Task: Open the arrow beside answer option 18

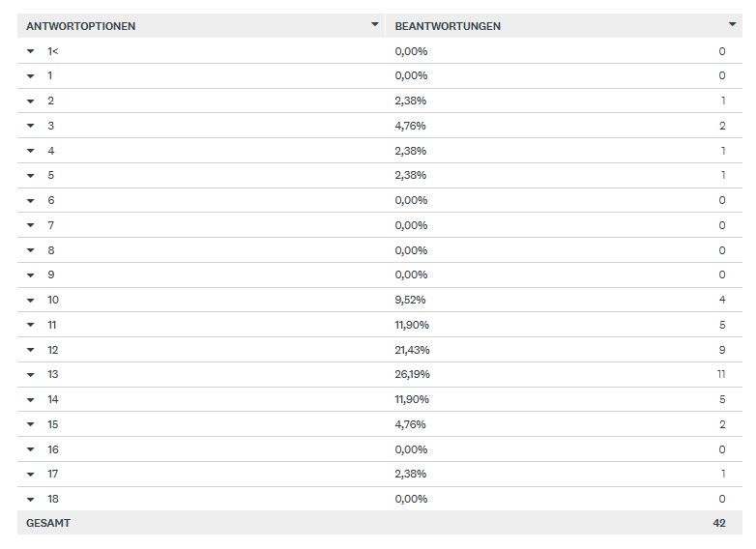Action: tap(31, 500)
